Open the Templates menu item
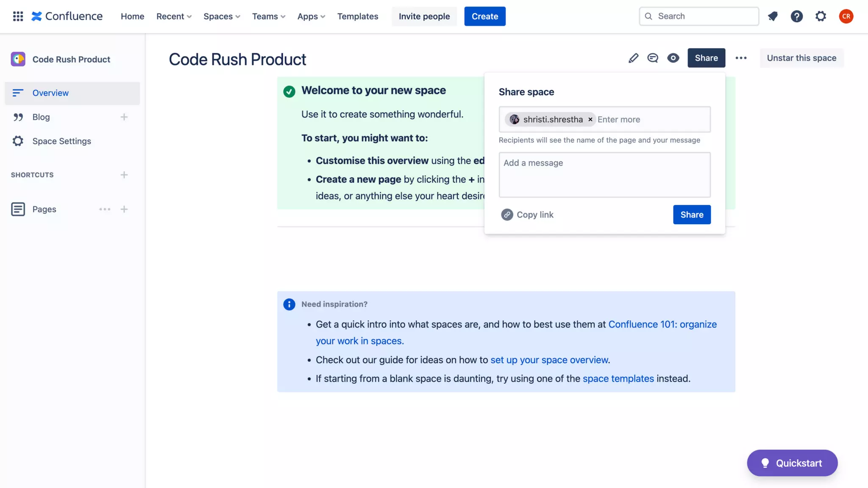Viewport: 868px width, 488px height. pos(357,16)
